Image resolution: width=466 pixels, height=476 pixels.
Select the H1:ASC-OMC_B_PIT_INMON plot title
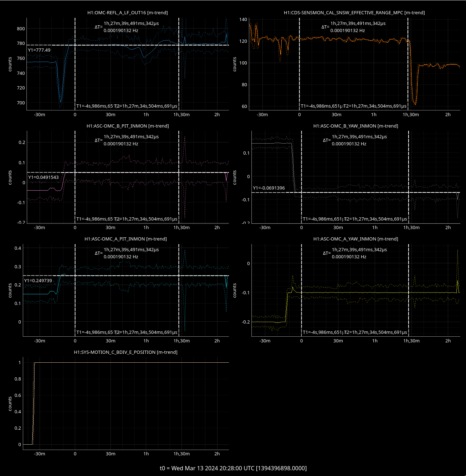tap(127, 126)
